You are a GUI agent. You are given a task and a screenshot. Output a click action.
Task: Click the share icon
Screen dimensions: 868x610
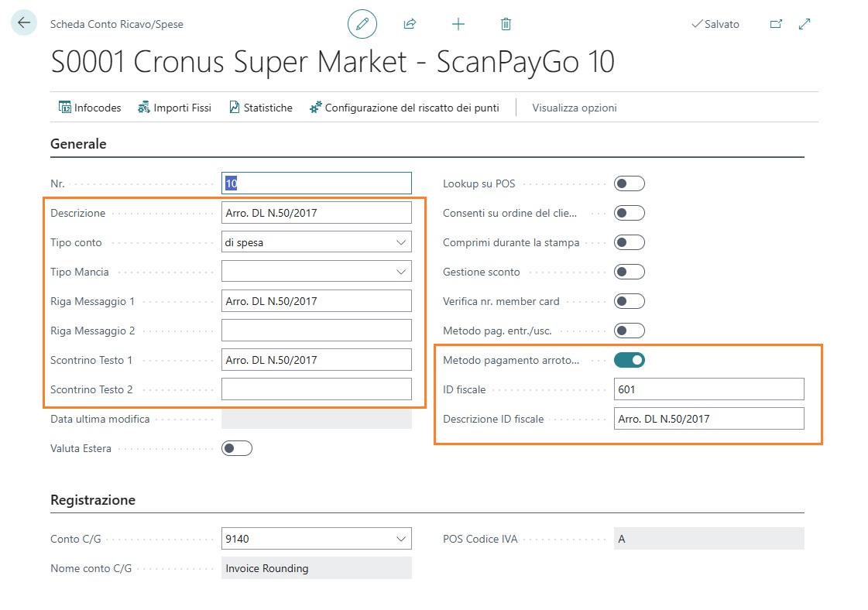410,24
